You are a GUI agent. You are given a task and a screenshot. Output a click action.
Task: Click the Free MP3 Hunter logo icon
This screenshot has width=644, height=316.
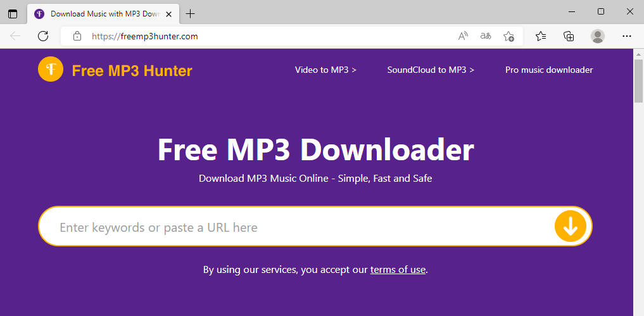(51, 70)
